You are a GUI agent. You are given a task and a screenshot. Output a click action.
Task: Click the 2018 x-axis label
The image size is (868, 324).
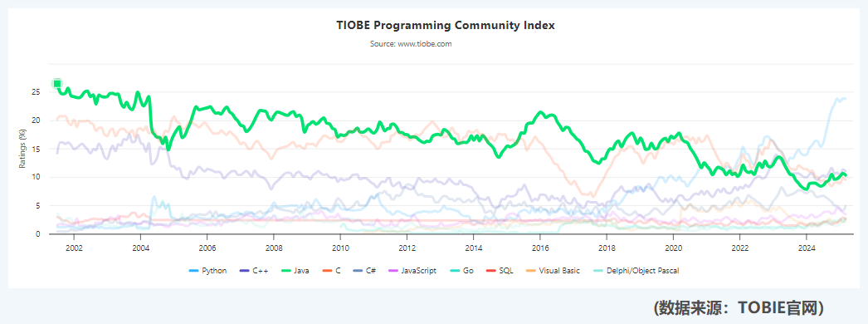click(x=607, y=248)
